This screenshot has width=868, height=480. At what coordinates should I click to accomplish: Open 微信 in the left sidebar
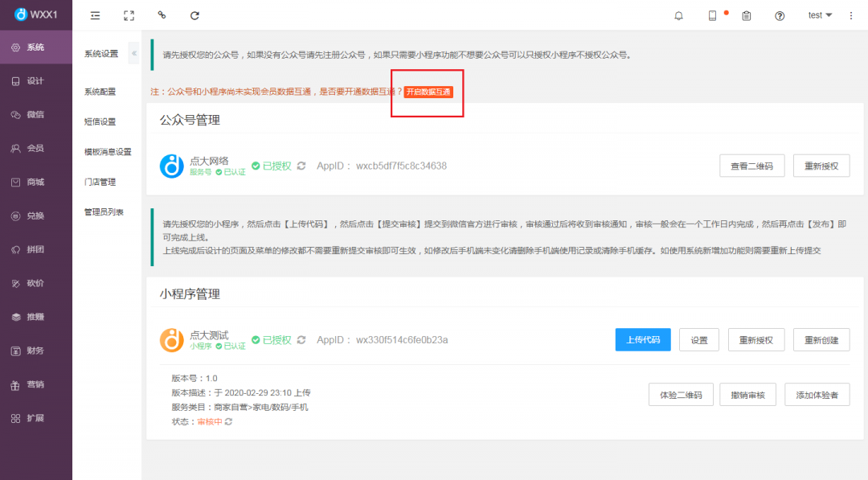[x=35, y=115]
